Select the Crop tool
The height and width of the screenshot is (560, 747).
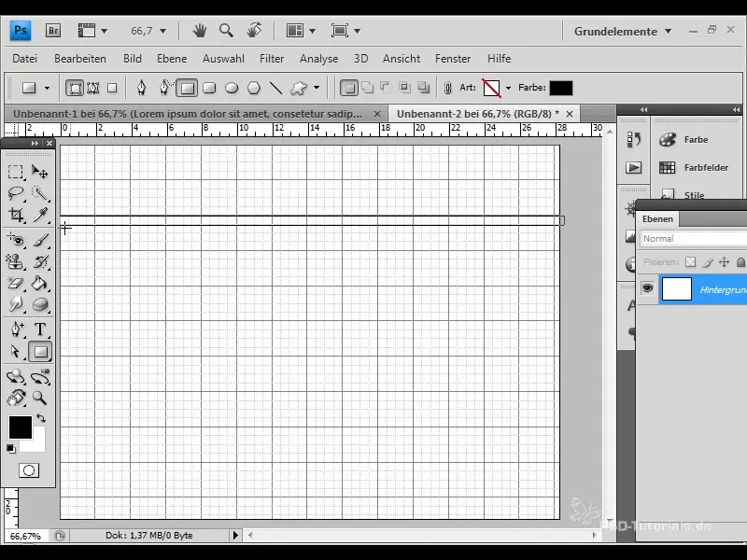point(16,216)
